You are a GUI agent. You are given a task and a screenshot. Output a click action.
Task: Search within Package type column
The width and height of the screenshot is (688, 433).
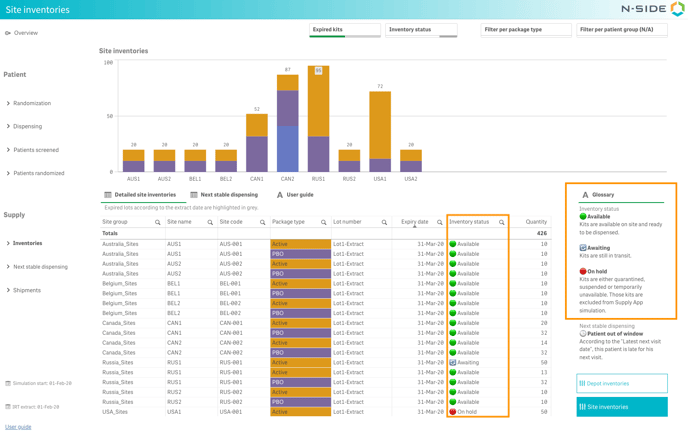tap(323, 222)
